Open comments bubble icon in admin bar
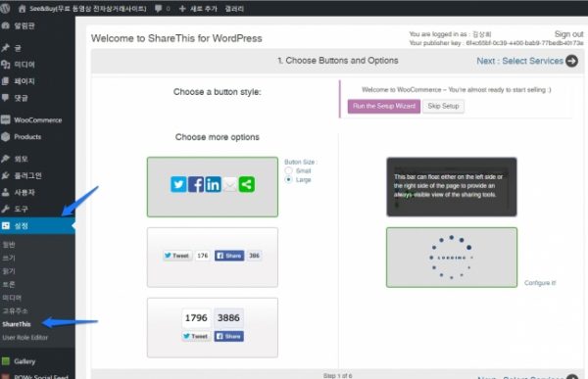The image size is (588, 379). pos(158,8)
